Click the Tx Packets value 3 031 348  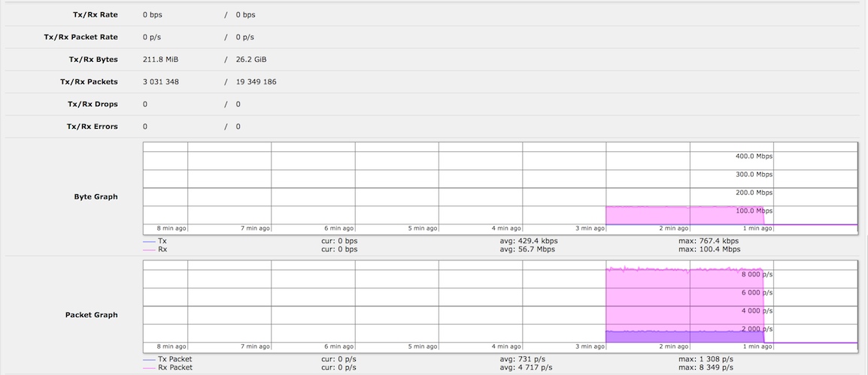click(x=161, y=81)
